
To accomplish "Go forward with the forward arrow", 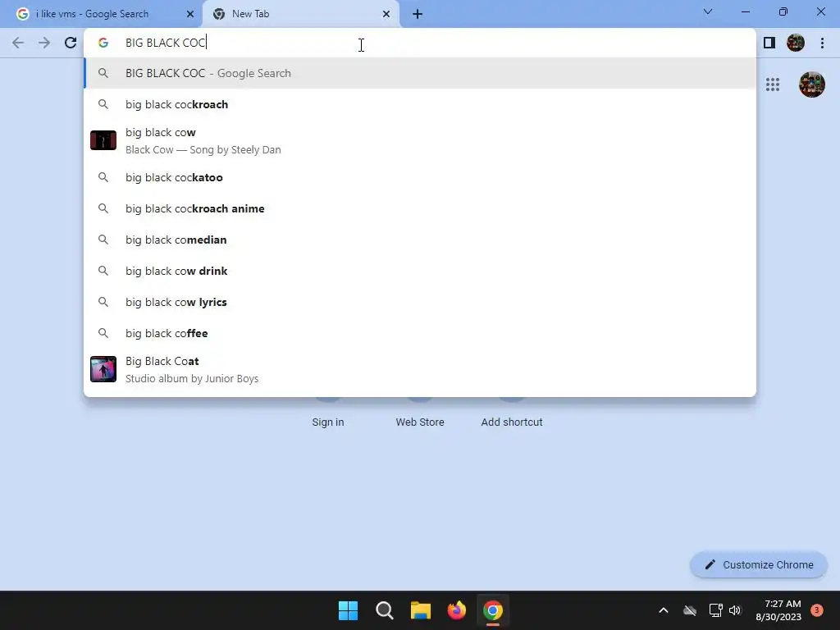I will [x=44, y=43].
